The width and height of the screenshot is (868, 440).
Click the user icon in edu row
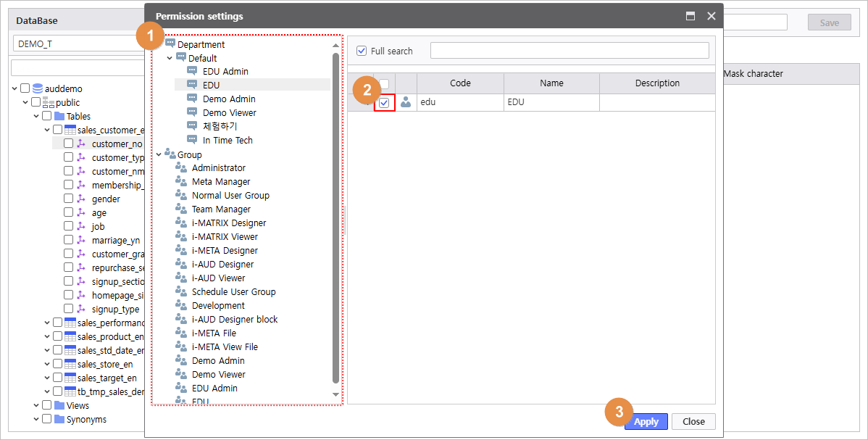(406, 103)
